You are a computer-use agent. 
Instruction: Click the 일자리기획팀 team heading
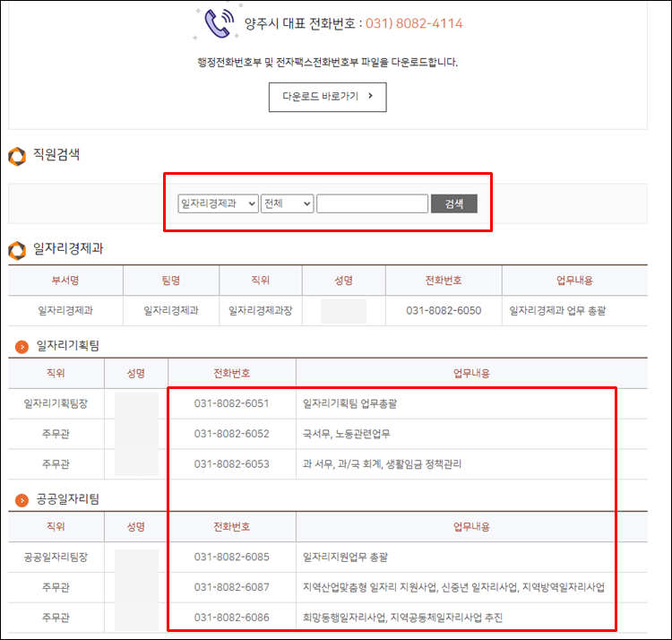[x=68, y=345]
